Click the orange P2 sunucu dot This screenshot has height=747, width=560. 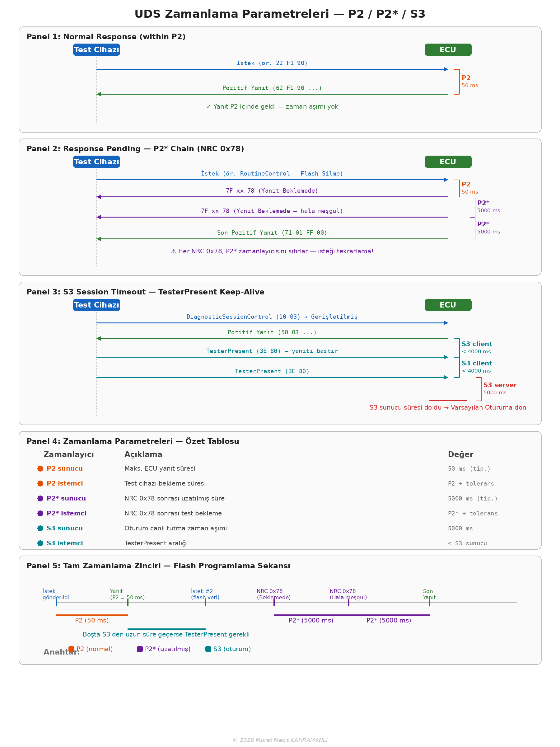pyautogui.click(x=40, y=468)
